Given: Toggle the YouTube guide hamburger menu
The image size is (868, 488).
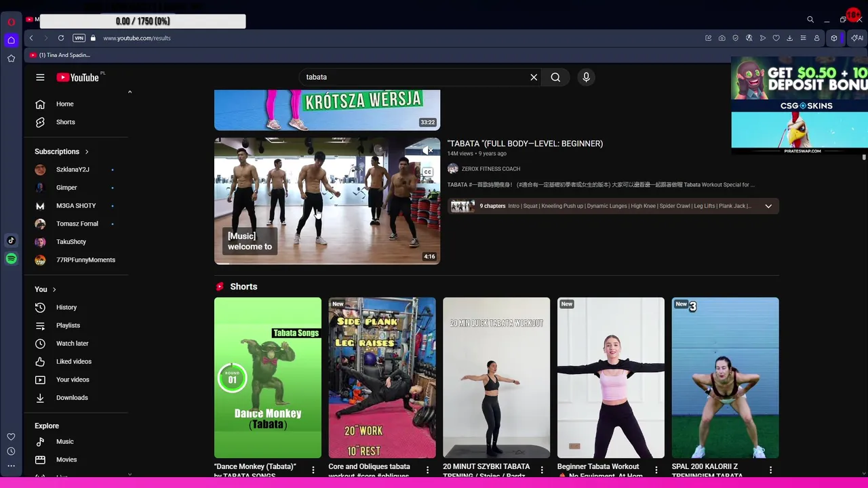Looking at the screenshot, I should coord(40,77).
